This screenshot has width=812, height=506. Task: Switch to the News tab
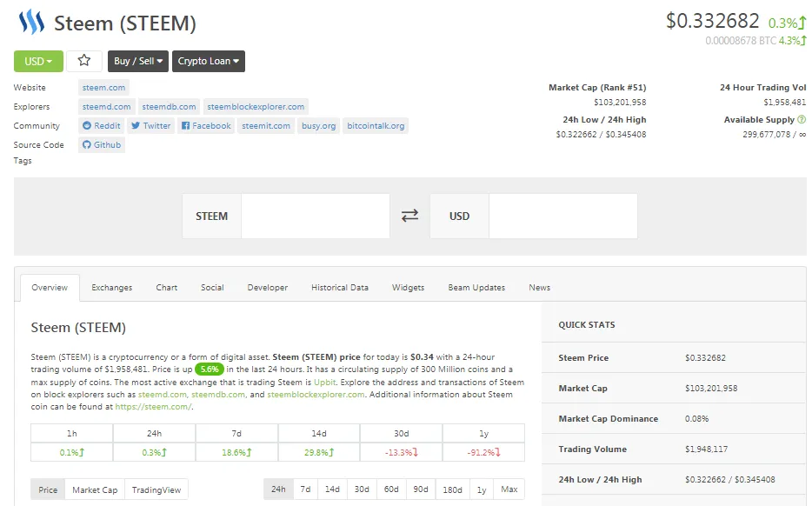point(540,288)
